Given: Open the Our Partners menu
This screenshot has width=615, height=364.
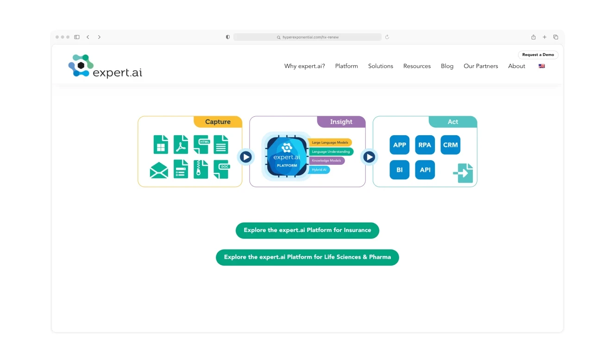Looking at the screenshot, I should click(x=481, y=66).
